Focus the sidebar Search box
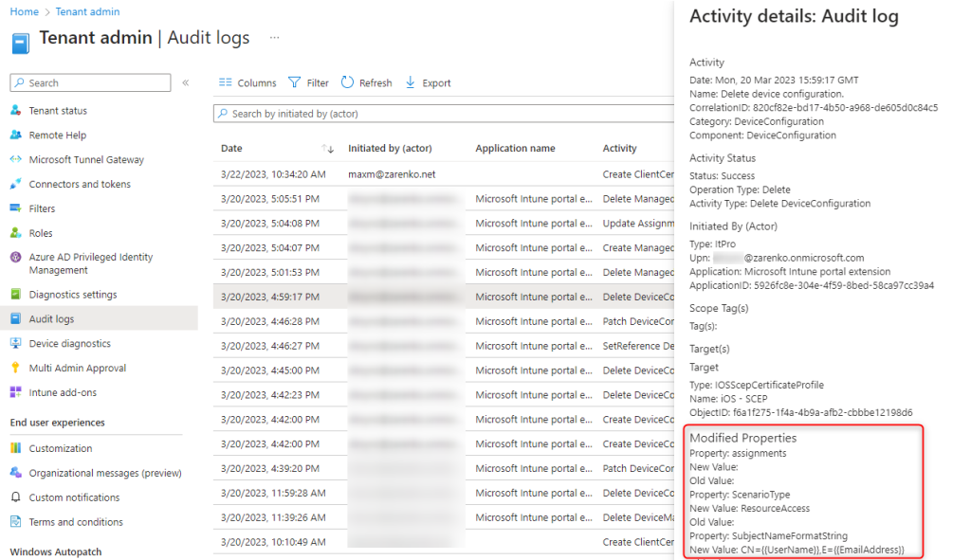Viewport: 971px width, 560px height. coord(90,82)
